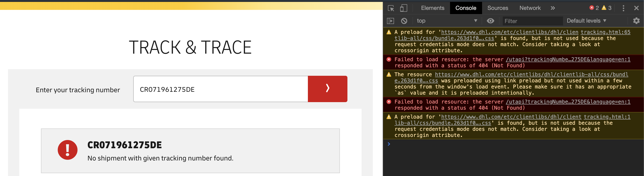Toggle the device toolbar icon

403,8
